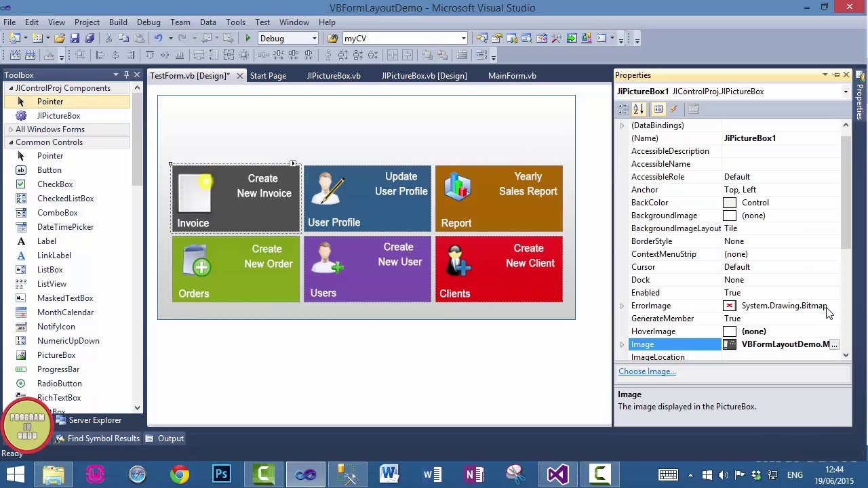868x488 pixels.
Task: Expand the (DataBindings) property row
Action: (x=622, y=125)
